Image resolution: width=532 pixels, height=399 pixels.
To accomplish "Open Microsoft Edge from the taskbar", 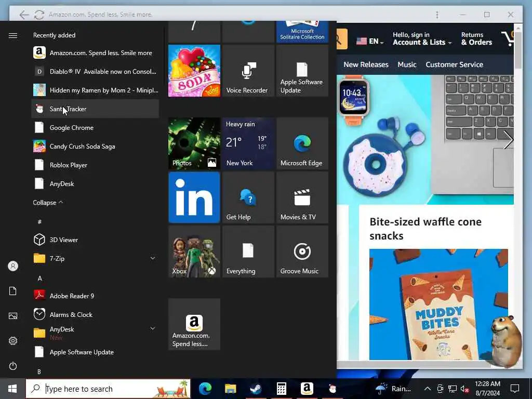I will [205, 389].
